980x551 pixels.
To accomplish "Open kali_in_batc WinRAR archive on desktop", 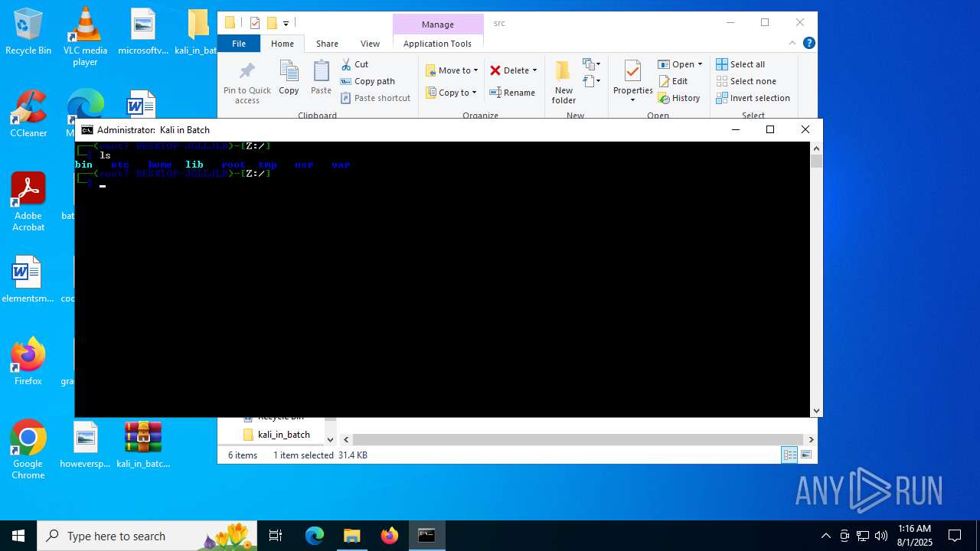I will point(143,445).
